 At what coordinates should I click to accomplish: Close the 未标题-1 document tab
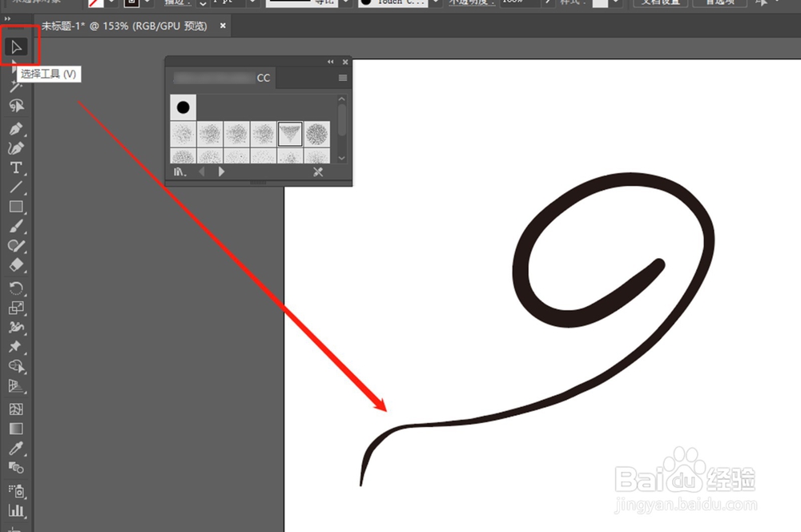[223, 26]
